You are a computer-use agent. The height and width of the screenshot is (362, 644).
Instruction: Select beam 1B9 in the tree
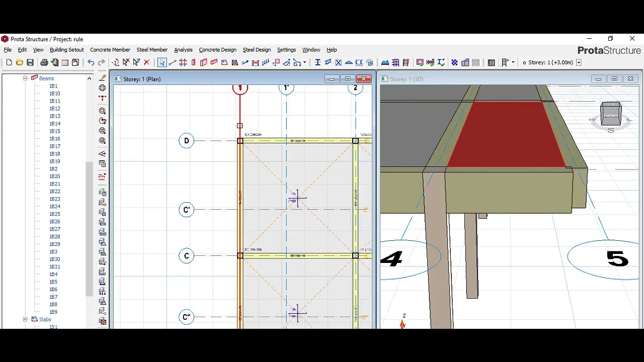click(53, 312)
